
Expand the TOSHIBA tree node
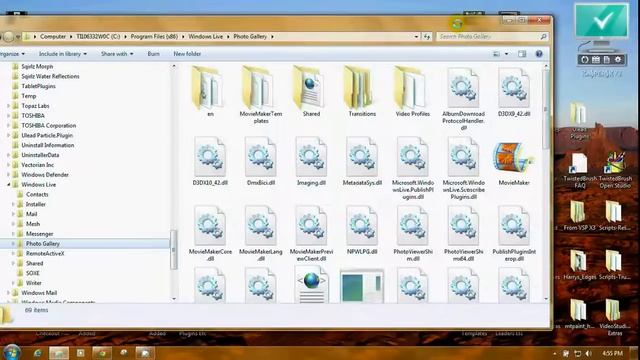point(9,116)
